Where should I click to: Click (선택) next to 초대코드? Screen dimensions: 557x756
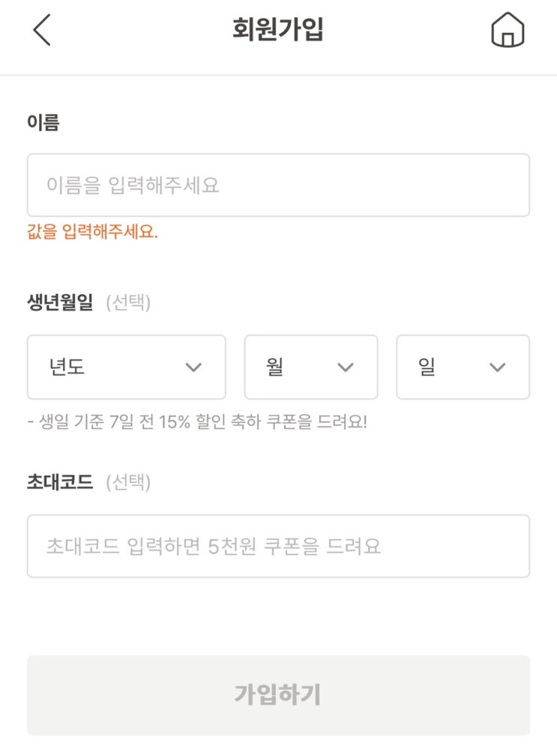(128, 483)
